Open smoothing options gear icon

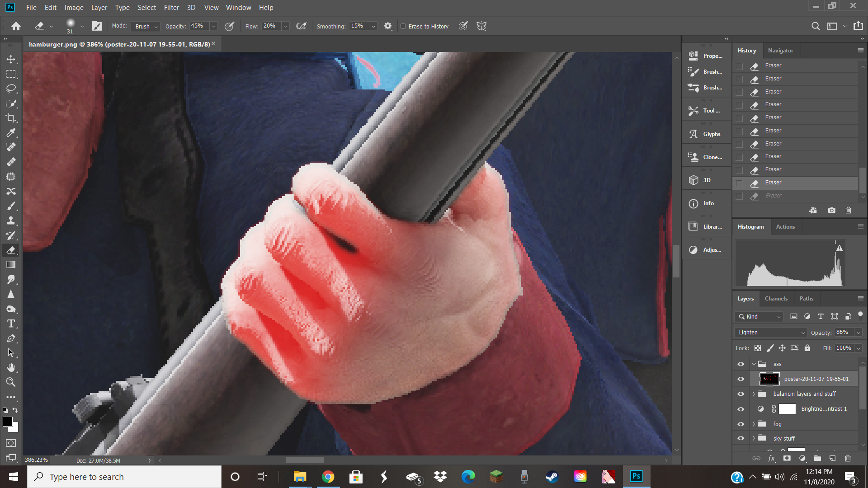tap(388, 26)
